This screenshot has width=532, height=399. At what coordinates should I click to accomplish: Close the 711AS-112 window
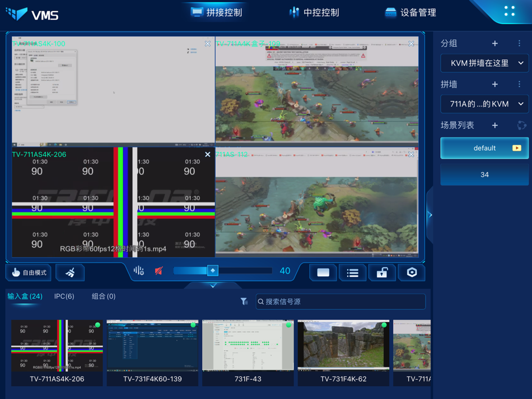(x=411, y=155)
